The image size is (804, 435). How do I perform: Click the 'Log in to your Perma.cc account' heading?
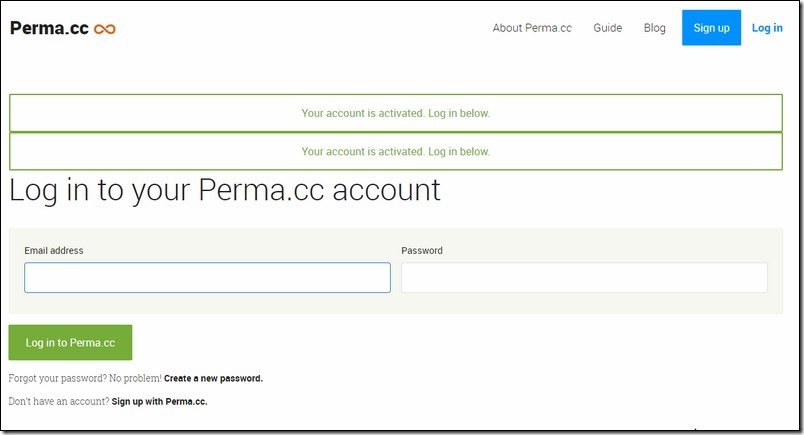coord(225,190)
